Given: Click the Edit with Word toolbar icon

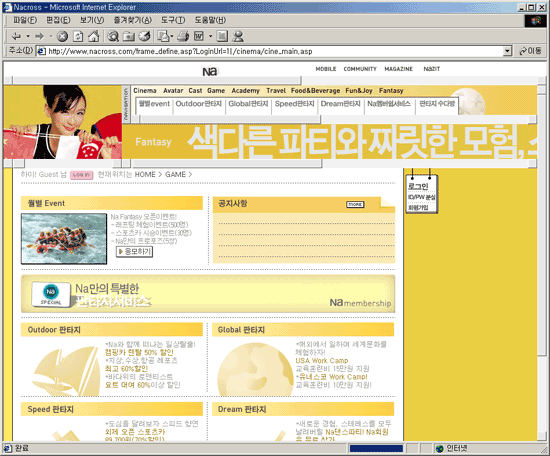Looking at the screenshot, I should [x=199, y=36].
